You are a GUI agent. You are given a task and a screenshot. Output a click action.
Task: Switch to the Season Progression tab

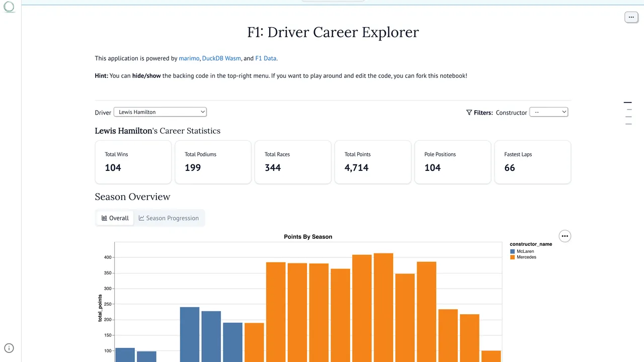pos(169,218)
